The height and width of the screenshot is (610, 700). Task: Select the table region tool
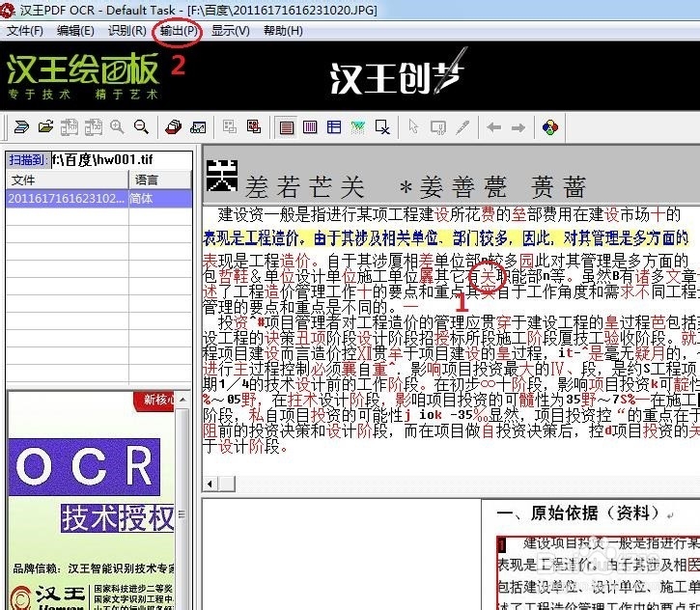(334, 127)
